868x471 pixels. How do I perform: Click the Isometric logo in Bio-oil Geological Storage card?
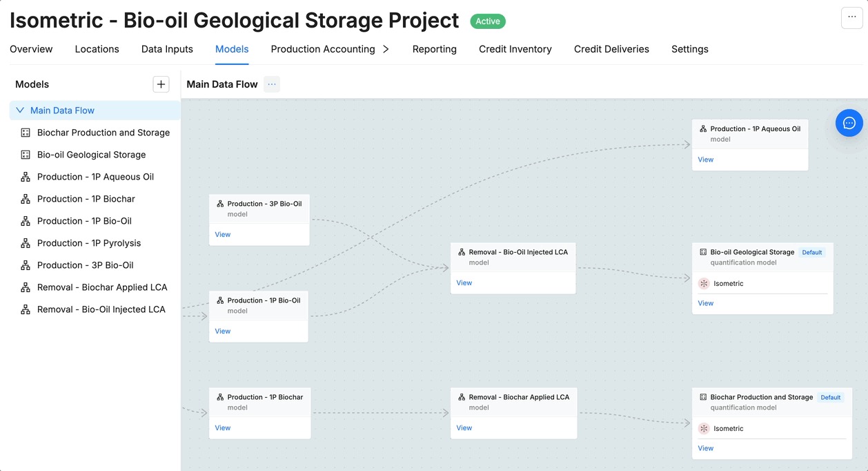(x=704, y=283)
